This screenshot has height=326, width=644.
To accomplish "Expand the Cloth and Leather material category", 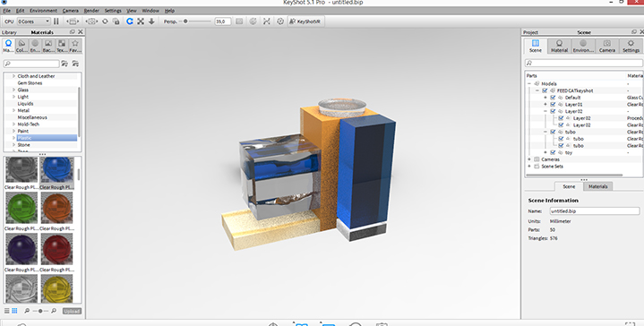I will 13,76.
